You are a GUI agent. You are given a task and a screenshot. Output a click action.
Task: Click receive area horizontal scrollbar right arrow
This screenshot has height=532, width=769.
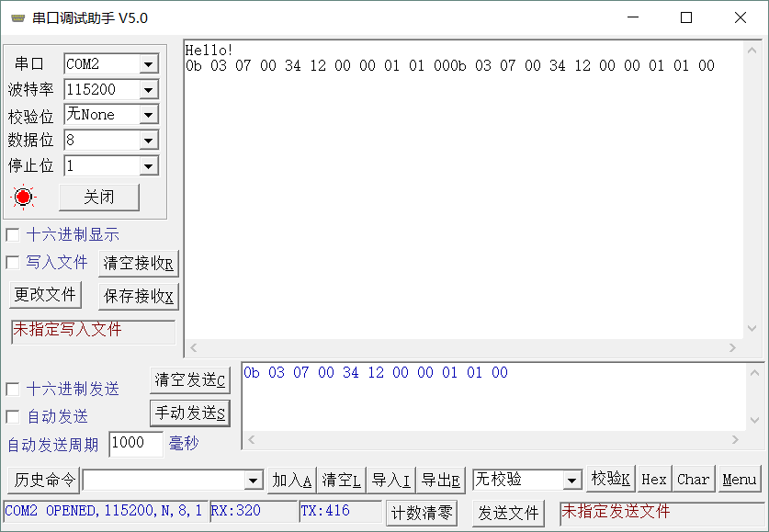[732, 347]
